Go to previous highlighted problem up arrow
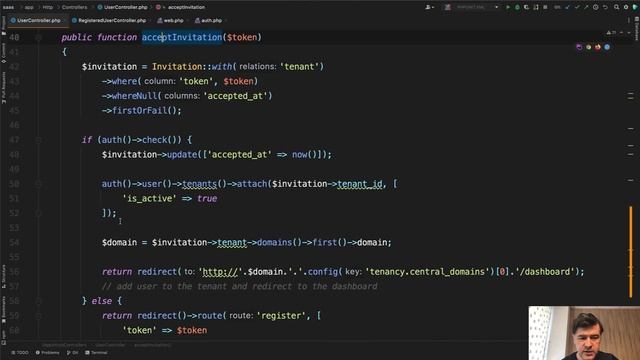The height and width of the screenshot is (360, 640). coord(622,33)
